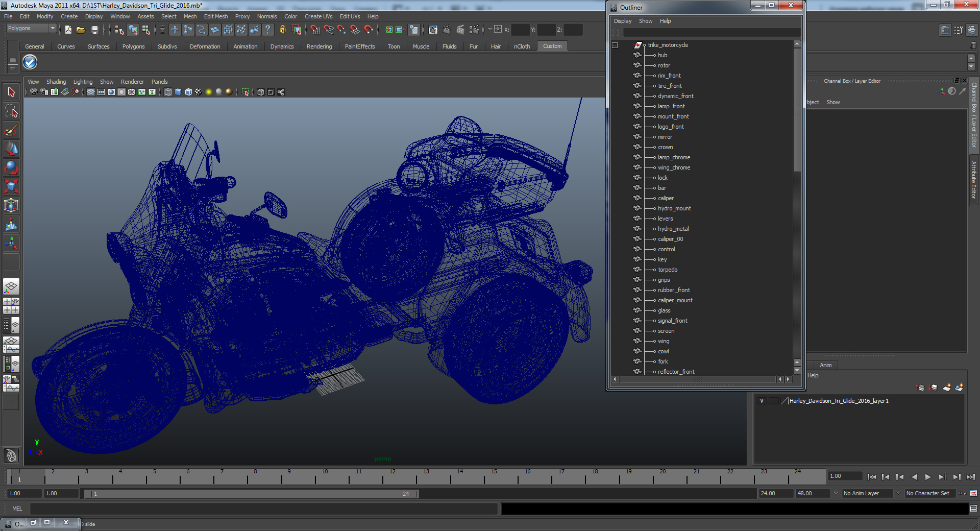Click play forwards button

click(928, 477)
